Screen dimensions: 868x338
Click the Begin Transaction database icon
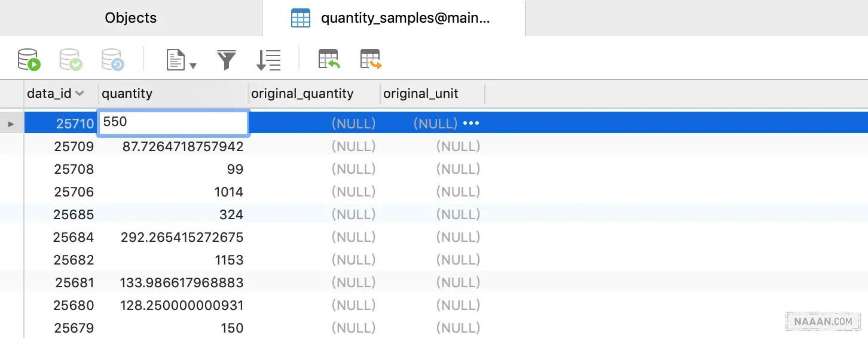tap(29, 60)
